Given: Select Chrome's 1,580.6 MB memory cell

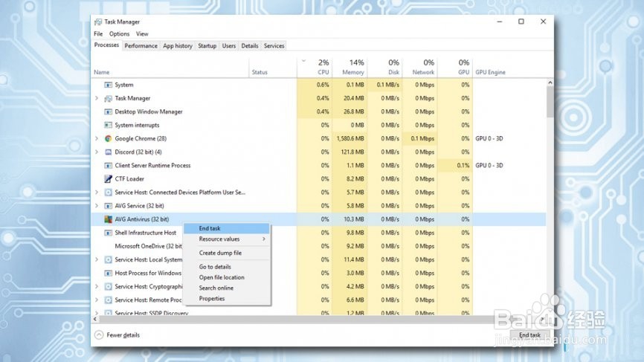Looking at the screenshot, I should click(x=350, y=139).
